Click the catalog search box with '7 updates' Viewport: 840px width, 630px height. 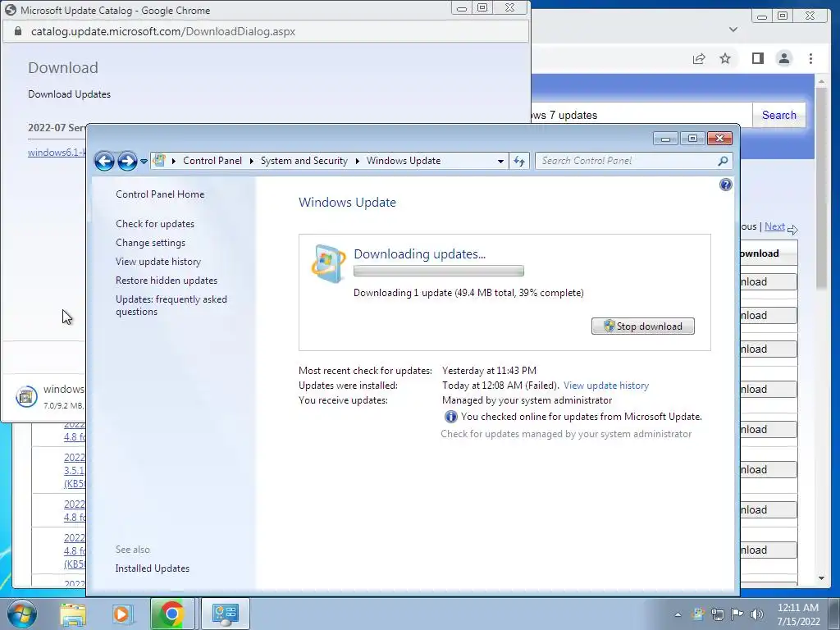[641, 115]
